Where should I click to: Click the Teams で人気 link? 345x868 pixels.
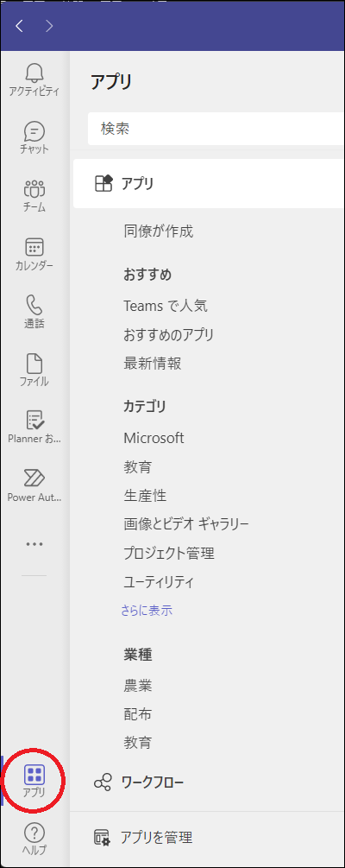[166, 306]
